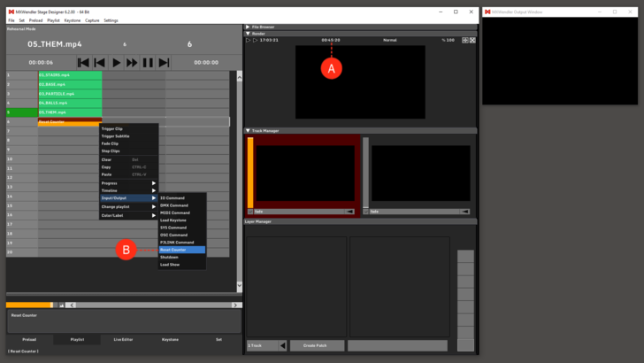Toggle checkbox beside second track Fade field
This screenshot has width=644, height=363.
365,212
